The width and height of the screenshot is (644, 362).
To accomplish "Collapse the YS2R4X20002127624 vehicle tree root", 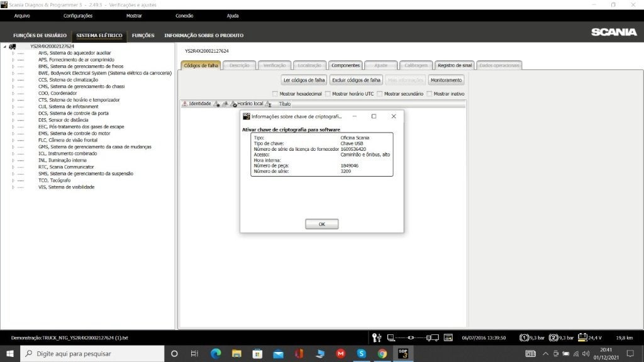I will [x=4, y=47].
